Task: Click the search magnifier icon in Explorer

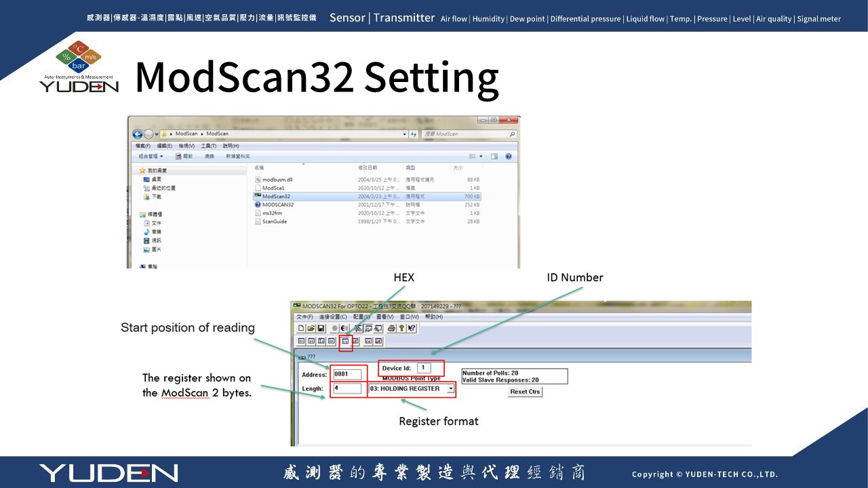Action: click(512, 134)
